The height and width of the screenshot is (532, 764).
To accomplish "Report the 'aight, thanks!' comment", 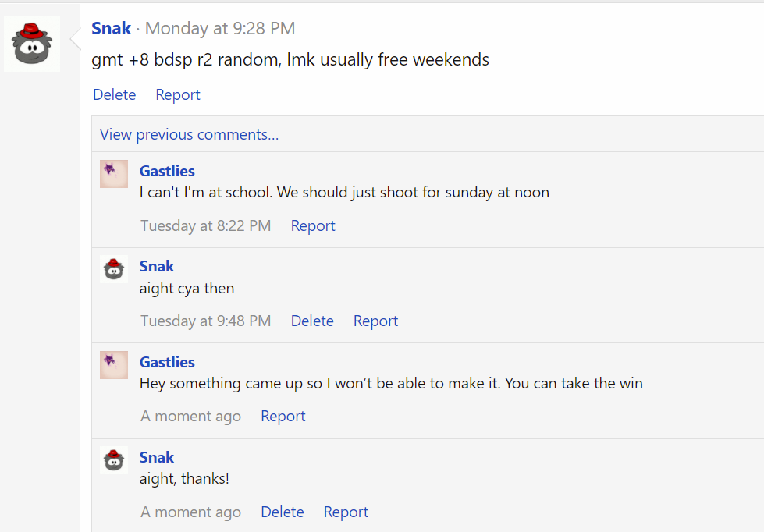I will 346,512.
